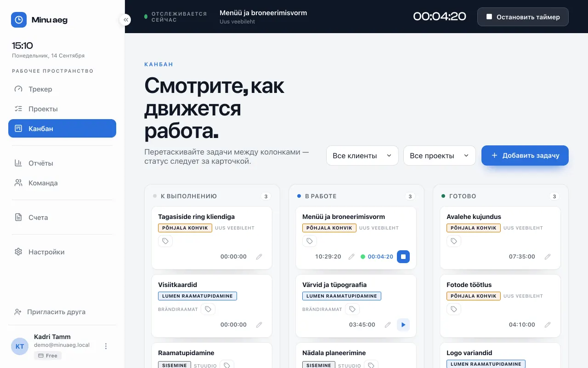This screenshot has width=588, height=368.
Task: Click the 07:35:00 time on Avalehe kujundus
Action: coord(522,257)
